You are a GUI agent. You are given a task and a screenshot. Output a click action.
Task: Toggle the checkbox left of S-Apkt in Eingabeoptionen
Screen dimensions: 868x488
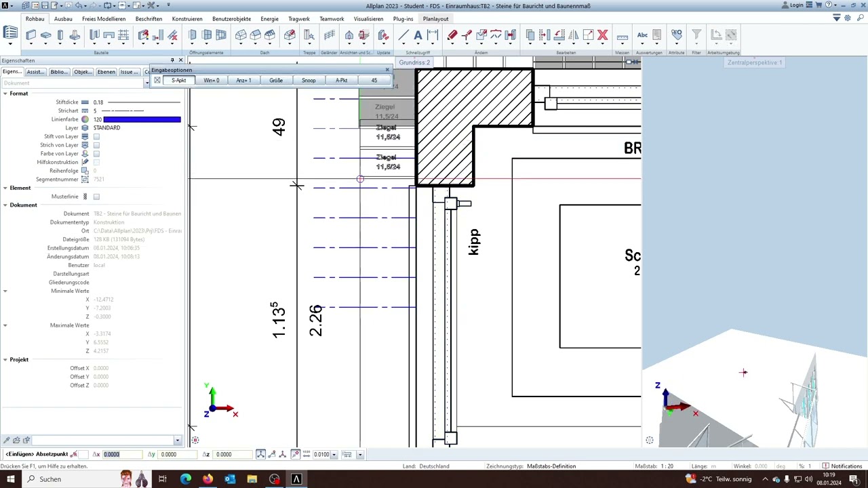tap(157, 80)
